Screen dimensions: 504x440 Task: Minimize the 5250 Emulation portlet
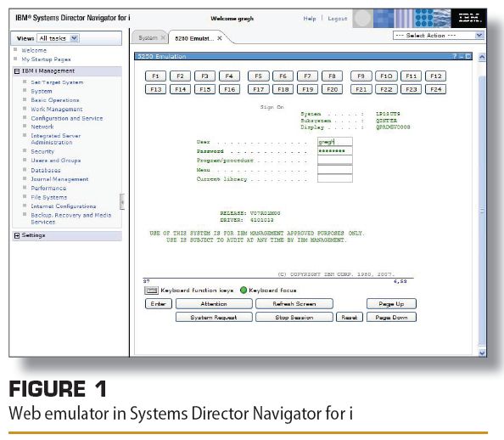click(x=462, y=56)
